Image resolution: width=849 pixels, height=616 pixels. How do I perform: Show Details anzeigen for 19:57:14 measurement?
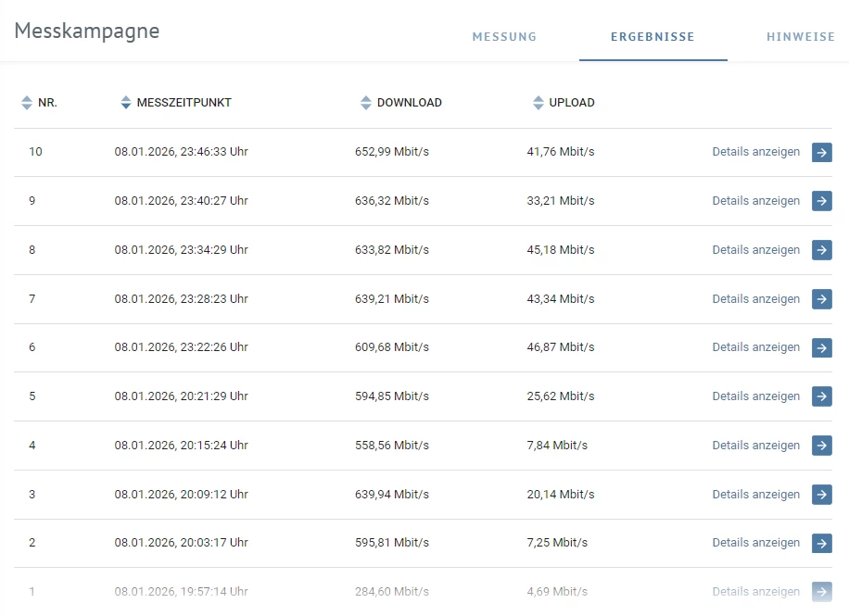(x=756, y=592)
